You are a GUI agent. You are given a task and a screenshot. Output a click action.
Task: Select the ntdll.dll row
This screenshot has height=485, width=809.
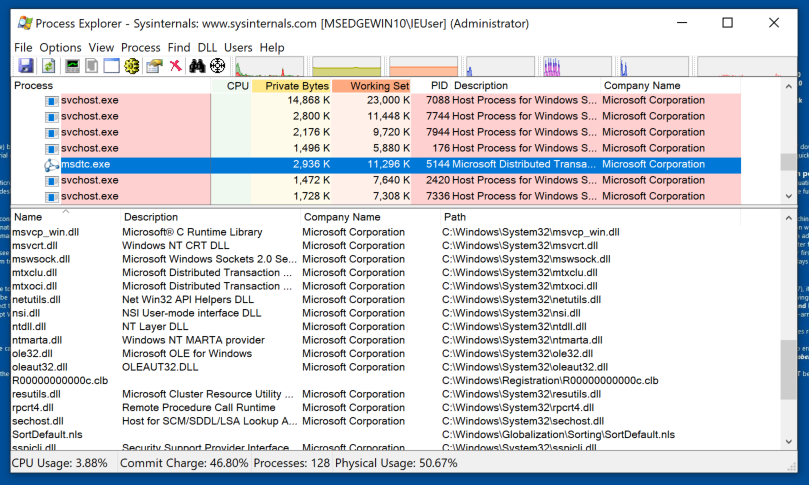coord(376,327)
